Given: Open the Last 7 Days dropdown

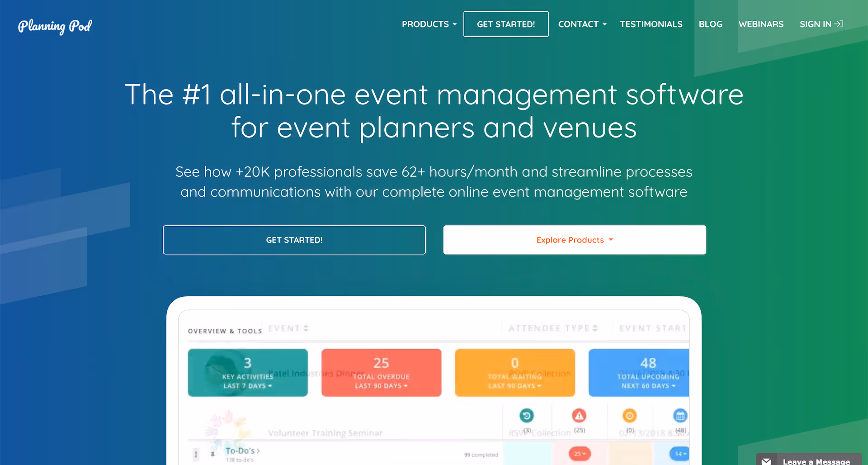Looking at the screenshot, I should pos(248,386).
